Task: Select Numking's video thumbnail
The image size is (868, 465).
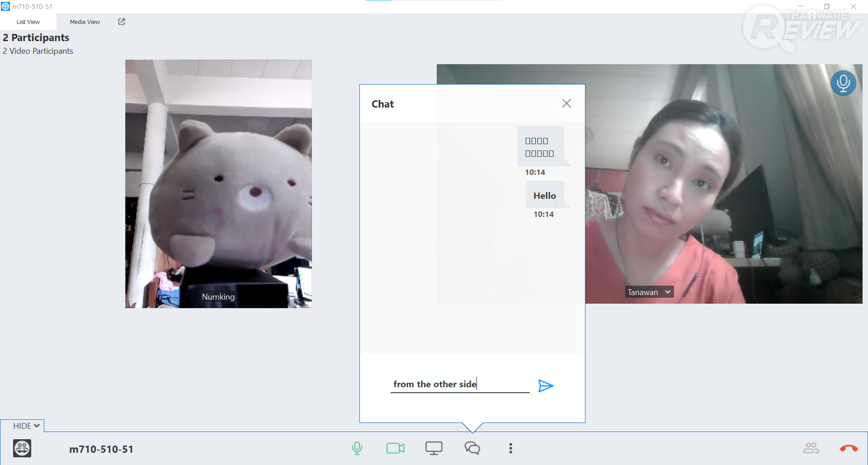Action: (218, 184)
